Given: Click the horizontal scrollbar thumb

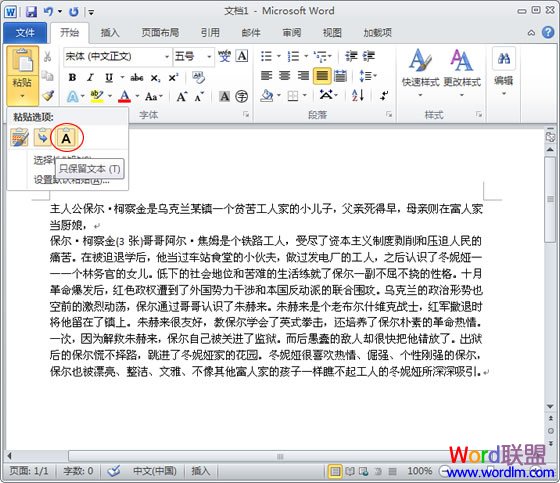Looking at the screenshot, I should click(x=280, y=456).
